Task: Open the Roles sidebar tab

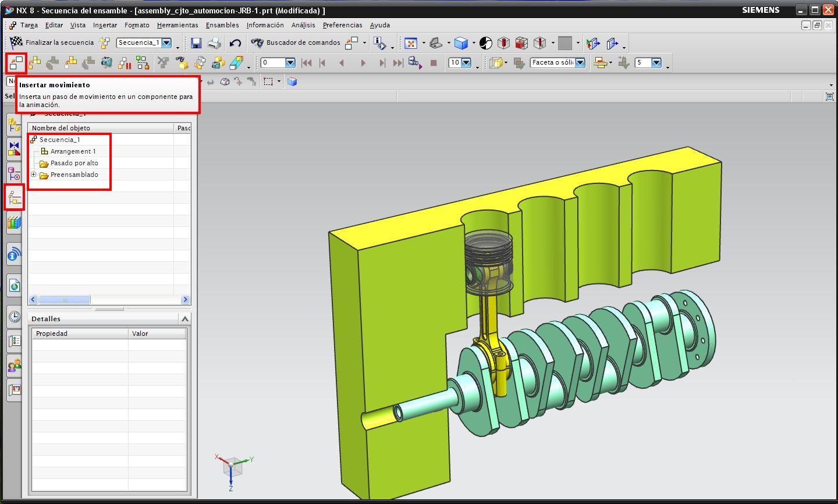Action: (x=15, y=365)
